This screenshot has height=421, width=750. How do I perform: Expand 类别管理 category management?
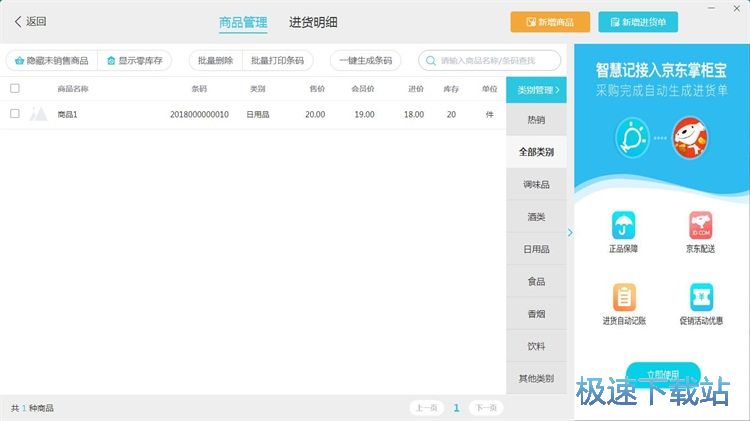pos(536,90)
